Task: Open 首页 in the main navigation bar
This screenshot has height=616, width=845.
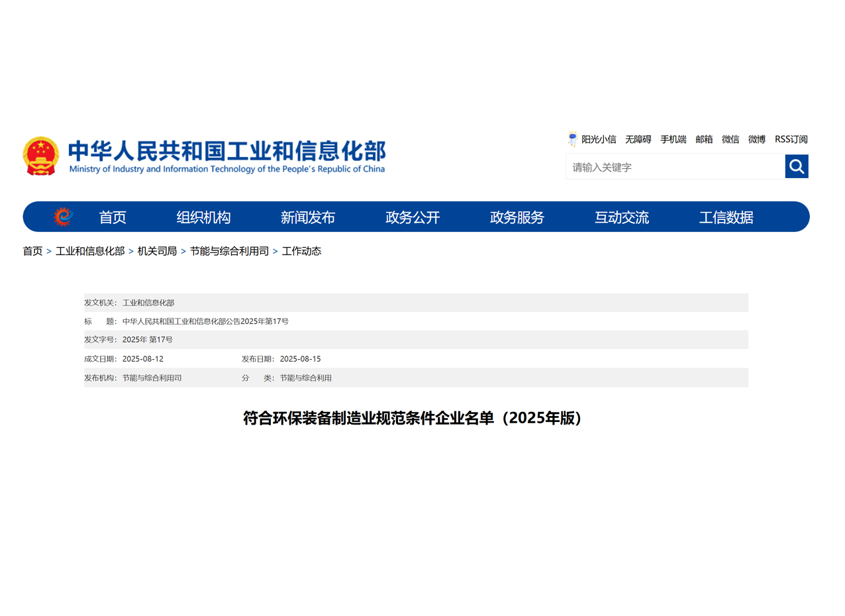Action: tap(113, 217)
